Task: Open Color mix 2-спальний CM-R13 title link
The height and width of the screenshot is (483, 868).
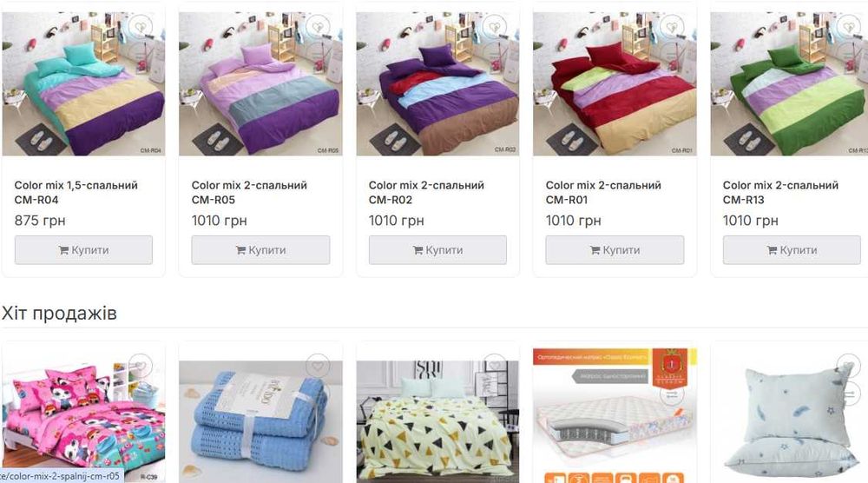Action: click(780, 192)
